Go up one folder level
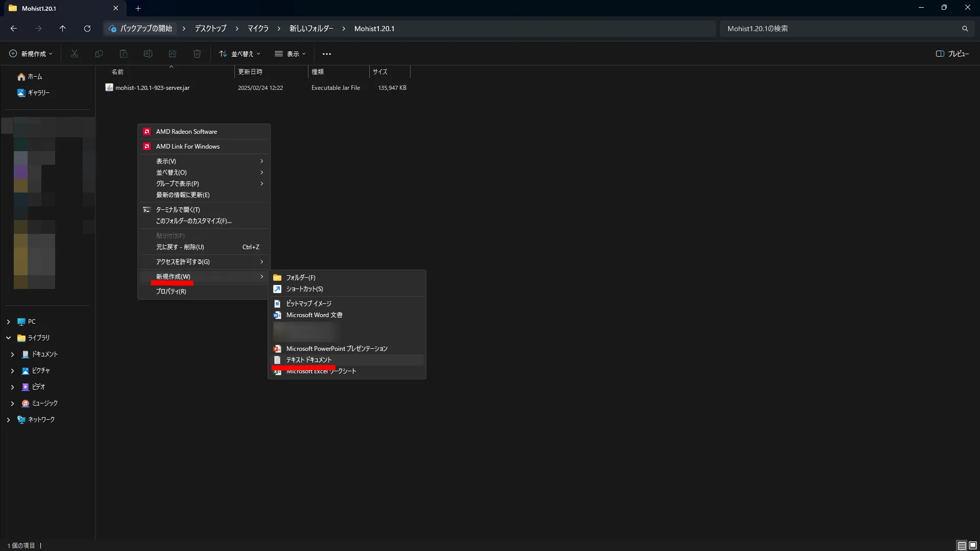This screenshot has width=980, height=551. (63, 29)
